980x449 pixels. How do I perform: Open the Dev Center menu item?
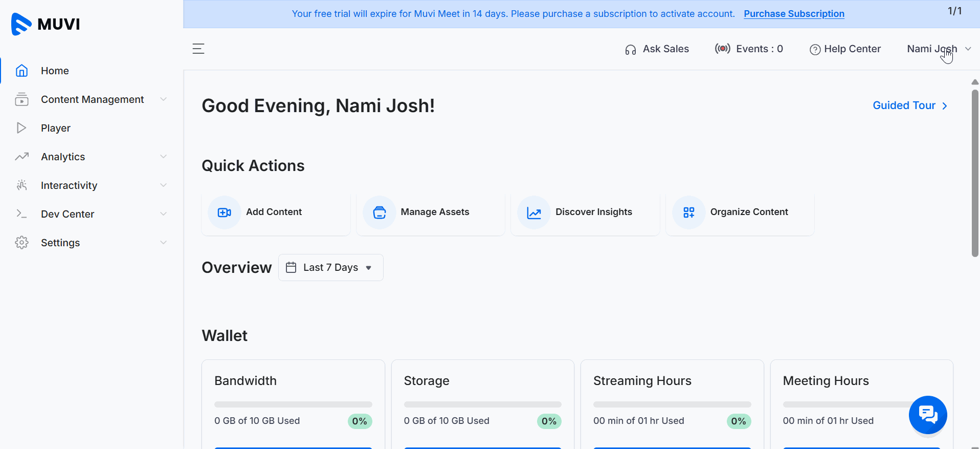tap(67, 214)
